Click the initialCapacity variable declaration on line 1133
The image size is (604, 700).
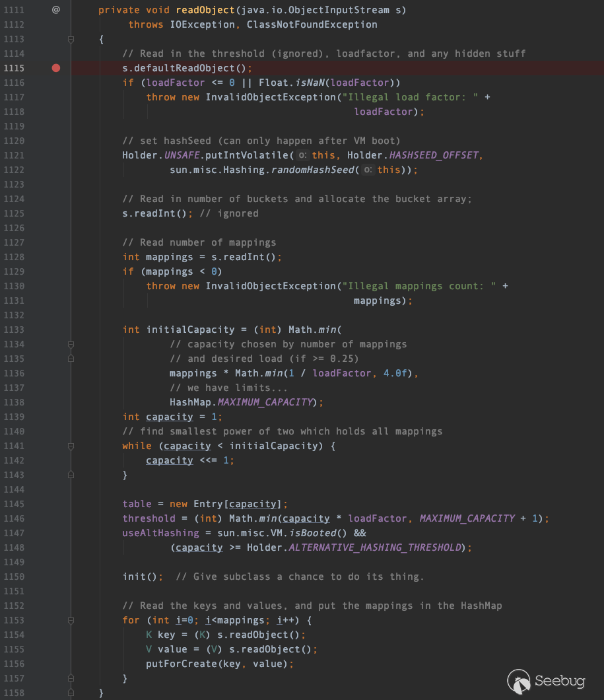point(191,330)
